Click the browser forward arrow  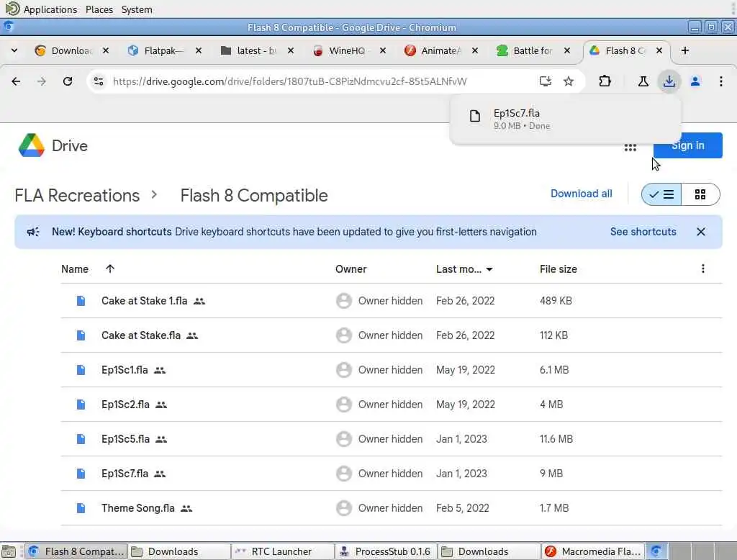[x=41, y=81]
